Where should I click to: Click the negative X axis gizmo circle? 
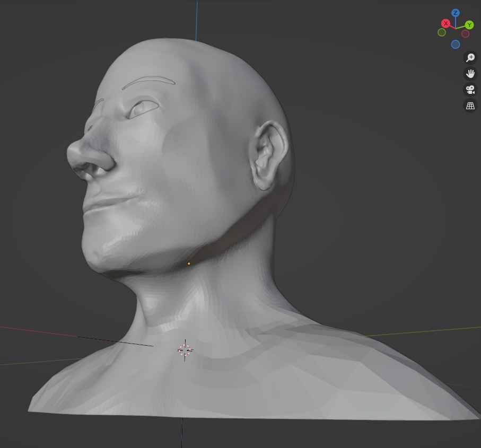pos(465,34)
